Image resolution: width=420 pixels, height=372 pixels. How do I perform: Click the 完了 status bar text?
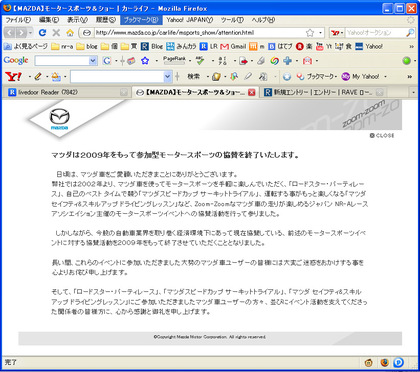click(x=10, y=362)
